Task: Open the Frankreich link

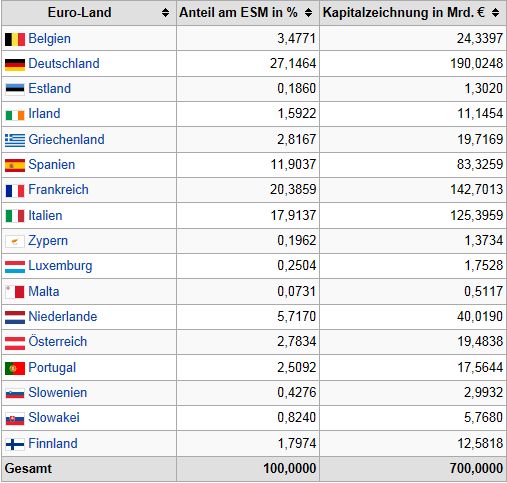Action: (x=59, y=190)
